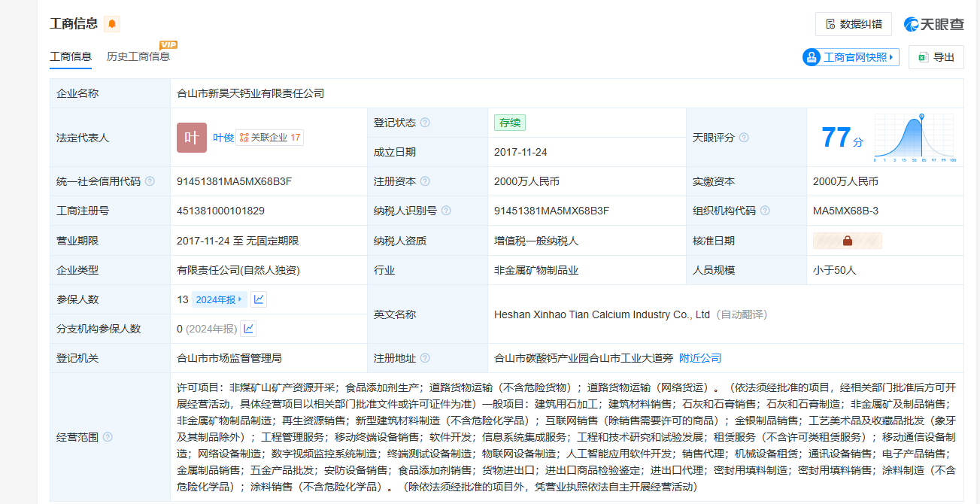Click help icon next to 注册资本
This screenshot has width=980, height=504.
pos(425,181)
